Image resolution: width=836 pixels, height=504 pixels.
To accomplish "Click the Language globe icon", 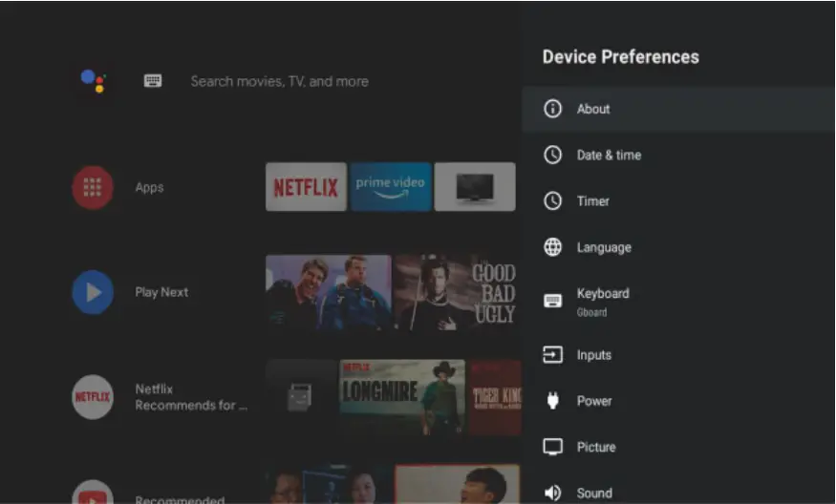I will (552, 247).
